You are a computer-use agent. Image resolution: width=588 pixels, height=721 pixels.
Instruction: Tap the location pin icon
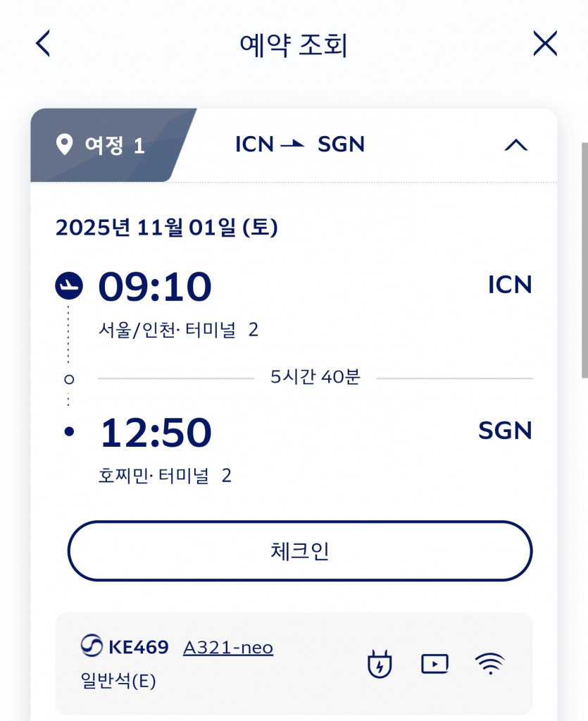[x=65, y=145]
